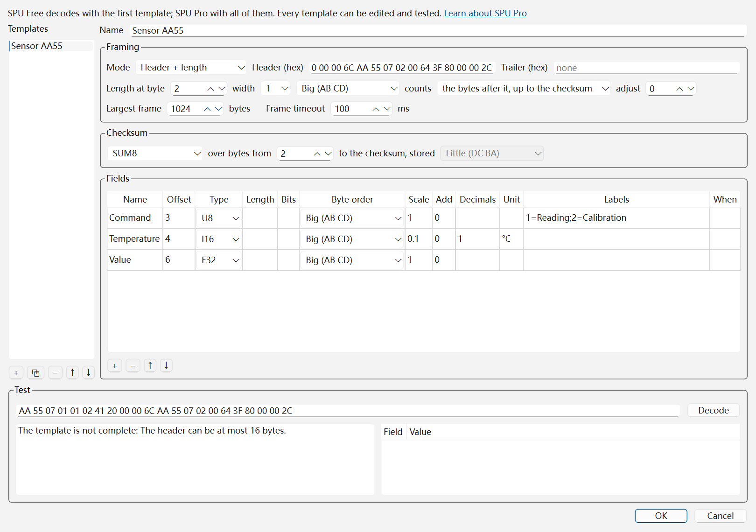Viewport: 756px width, 532px height.
Task: Move selected template down in list
Action: pyautogui.click(x=89, y=372)
